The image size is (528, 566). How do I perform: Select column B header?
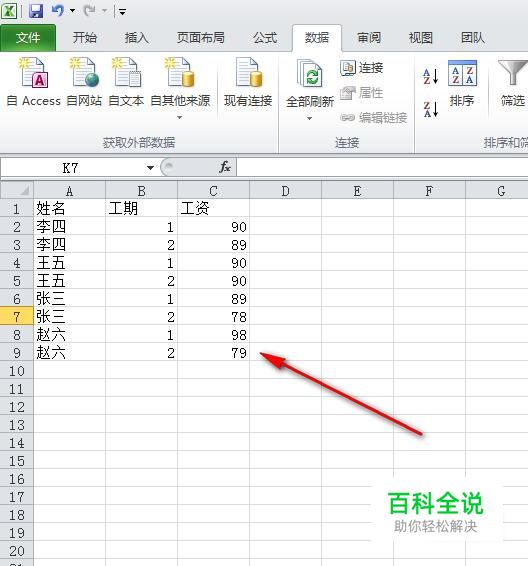141,191
